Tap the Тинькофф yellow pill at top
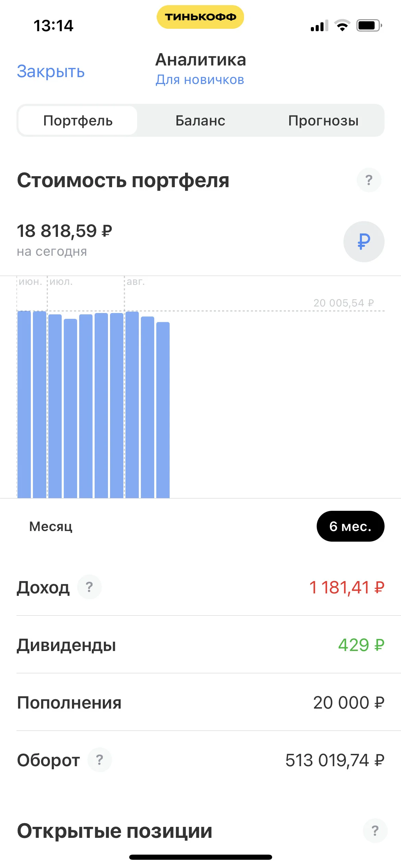 [x=200, y=17]
